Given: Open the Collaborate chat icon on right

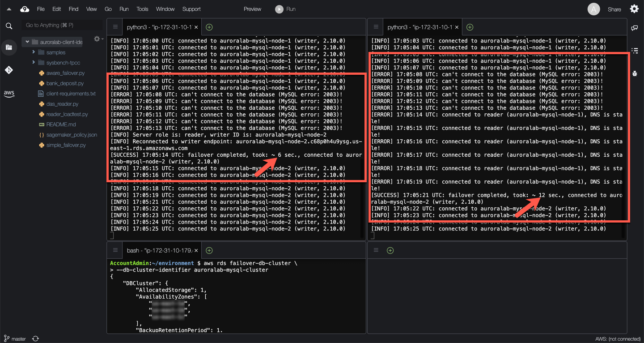Looking at the screenshot, I should [634, 28].
